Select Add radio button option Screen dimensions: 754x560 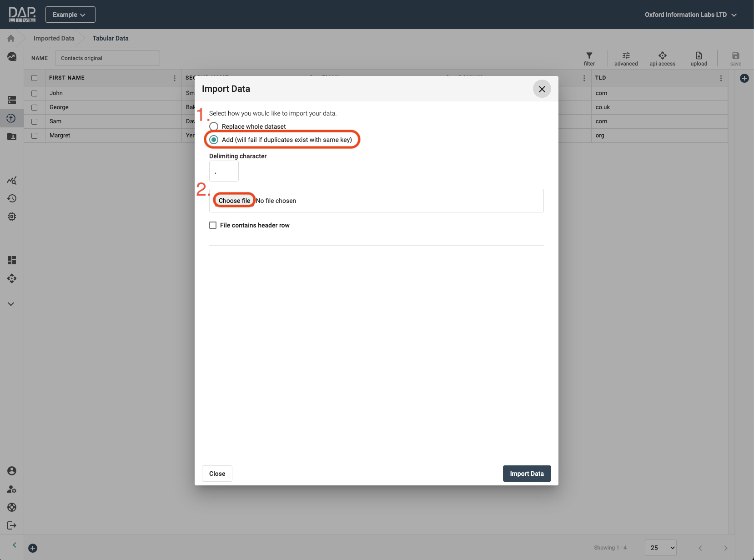pos(214,140)
